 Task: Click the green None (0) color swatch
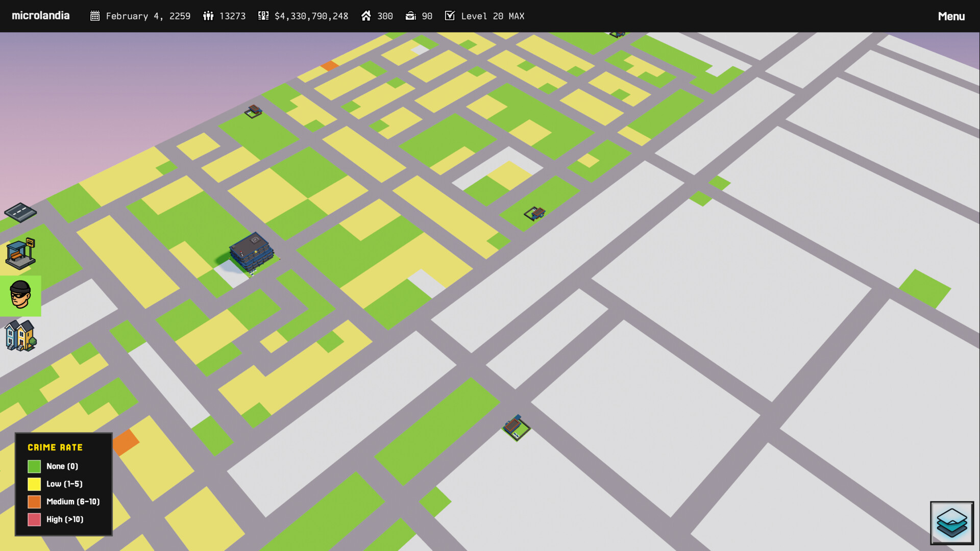34,466
